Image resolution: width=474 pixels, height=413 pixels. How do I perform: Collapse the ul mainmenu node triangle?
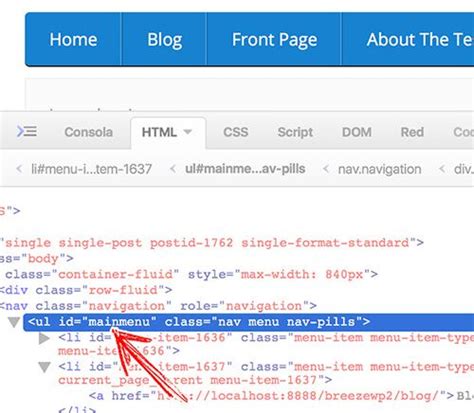pyautogui.click(x=14, y=322)
